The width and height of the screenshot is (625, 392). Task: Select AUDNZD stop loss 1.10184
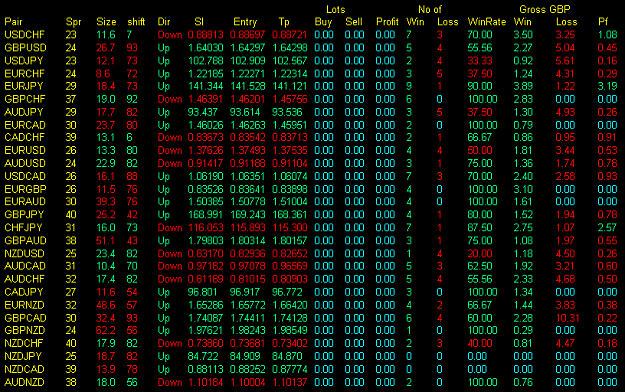(x=205, y=382)
